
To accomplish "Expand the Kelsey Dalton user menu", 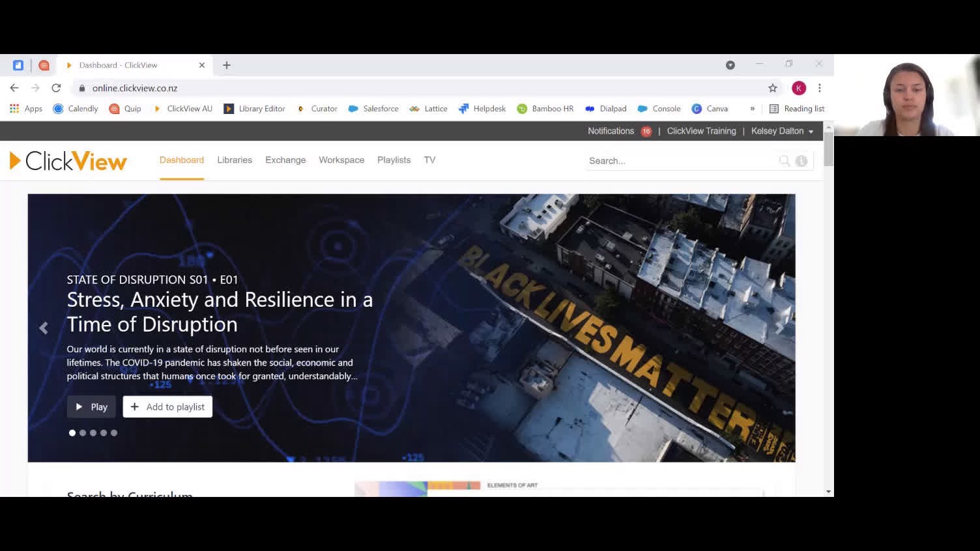I will (782, 131).
